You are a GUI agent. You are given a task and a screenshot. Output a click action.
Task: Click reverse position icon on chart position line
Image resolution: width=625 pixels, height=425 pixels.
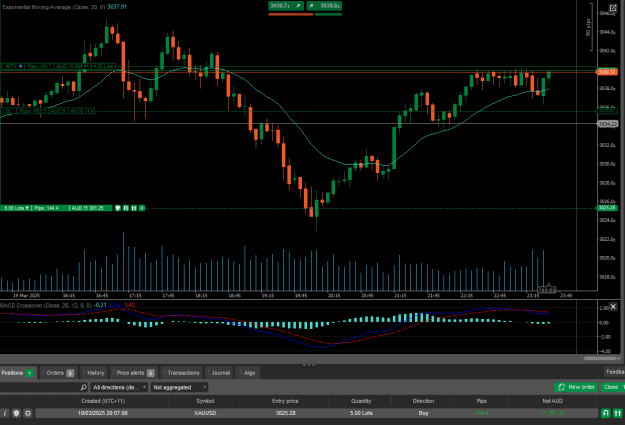click(x=126, y=208)
